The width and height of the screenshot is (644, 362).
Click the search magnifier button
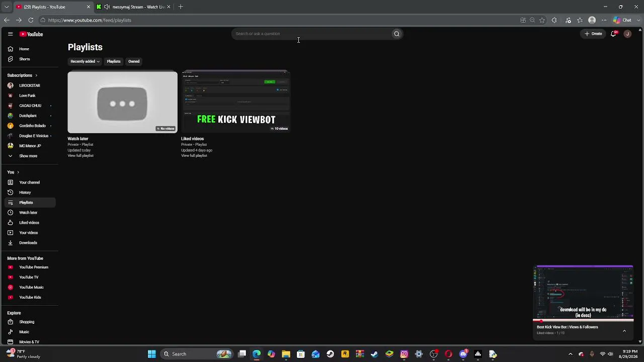(x=396, y=34)
